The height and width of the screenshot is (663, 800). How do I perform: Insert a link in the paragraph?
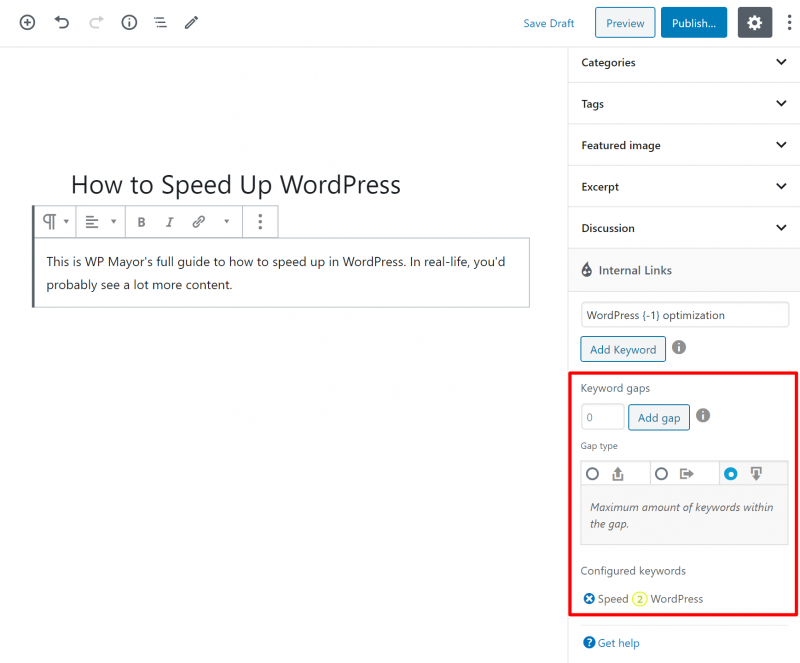pyautogui.click(x=198, y=222)
